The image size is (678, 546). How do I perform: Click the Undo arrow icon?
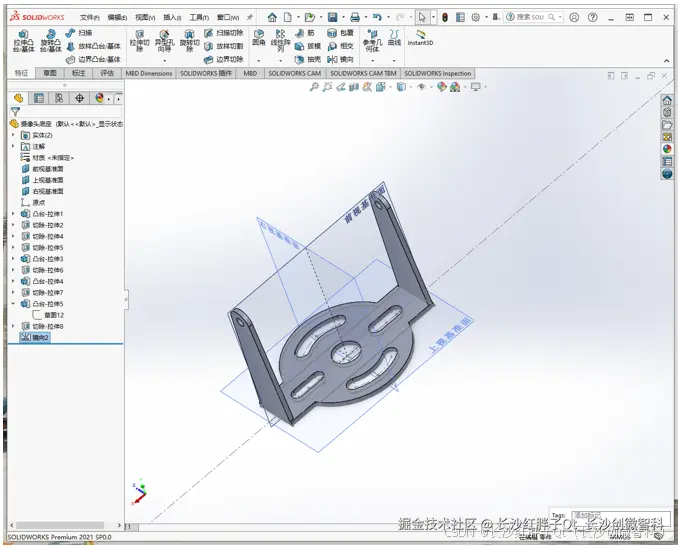click(377, 17)
